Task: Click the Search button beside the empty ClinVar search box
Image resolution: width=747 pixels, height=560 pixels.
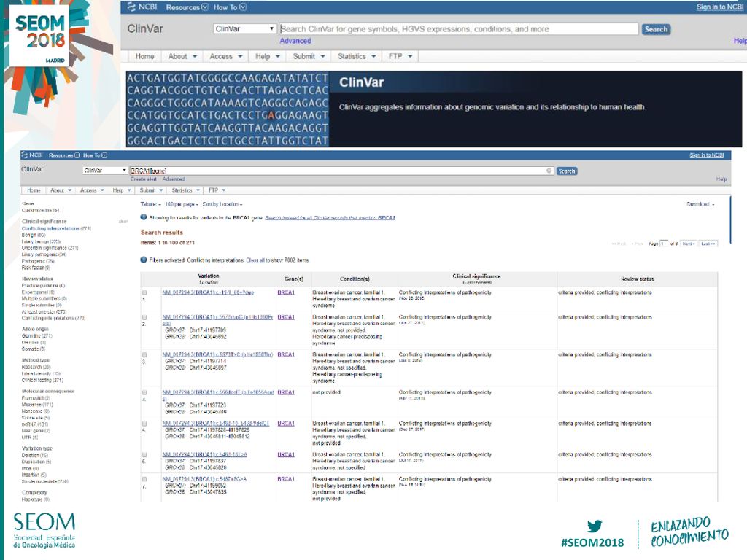Action: (x=656, y=29)
